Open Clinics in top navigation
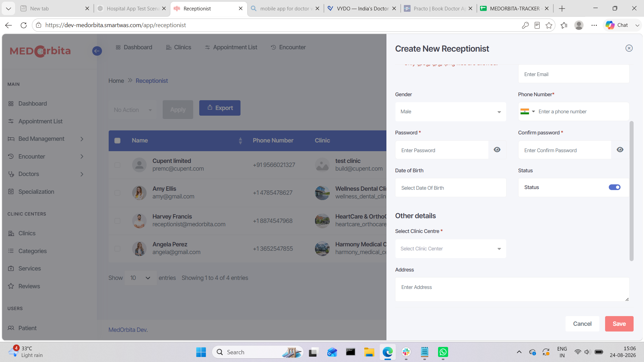 click(x=178, y=47)
